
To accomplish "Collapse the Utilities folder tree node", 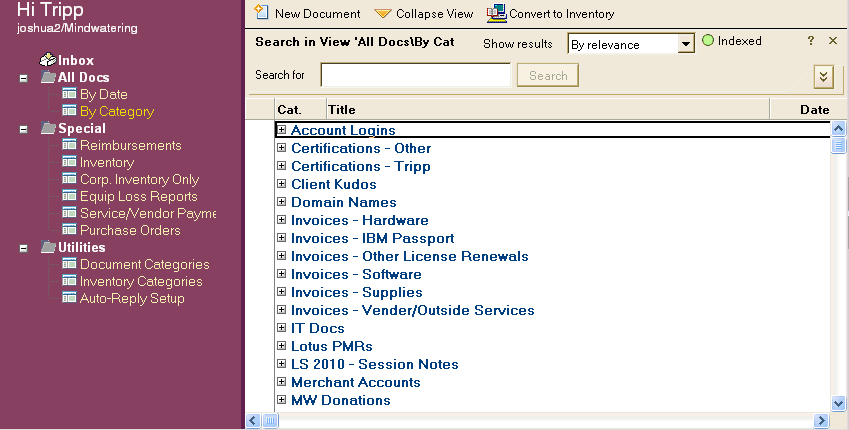I will pos(23,247).
